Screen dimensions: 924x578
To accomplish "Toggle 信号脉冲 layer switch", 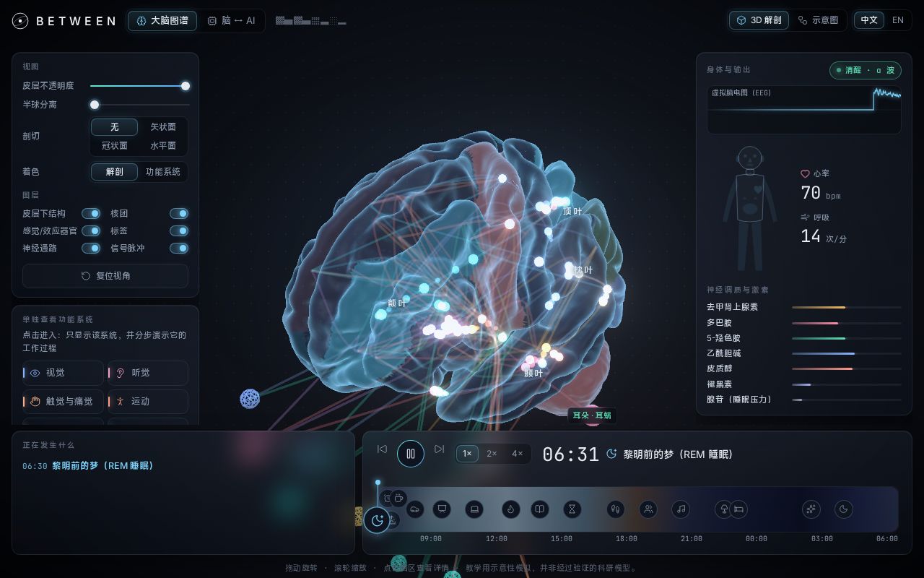I will (x=179, y=248).
